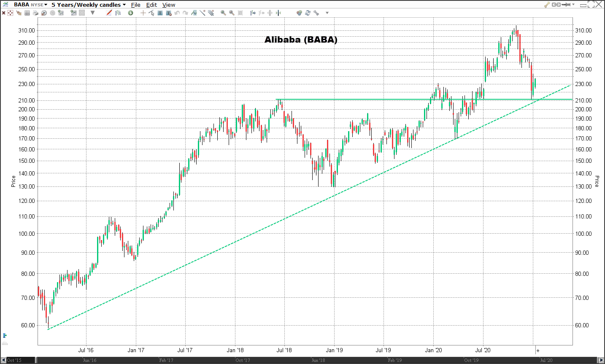
Task: Click the 60.00 label on left price axis
Action: pos(27,325)
